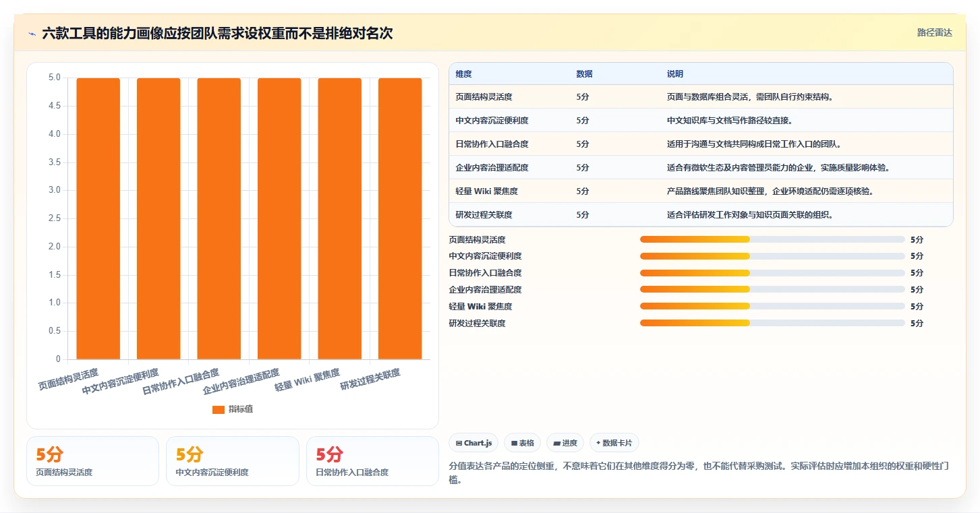
Task: Click the 页面结构灵活度 x-axis label on the chart
Action: pos(68,379)
